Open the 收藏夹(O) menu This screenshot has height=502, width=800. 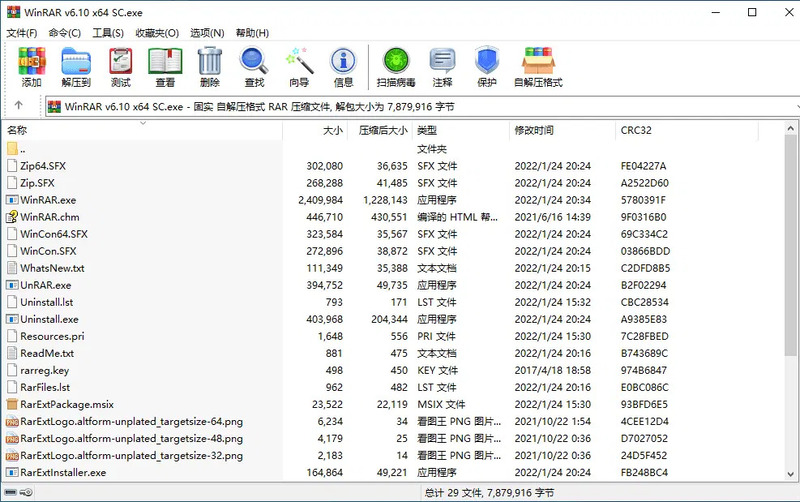coord(157,33)
